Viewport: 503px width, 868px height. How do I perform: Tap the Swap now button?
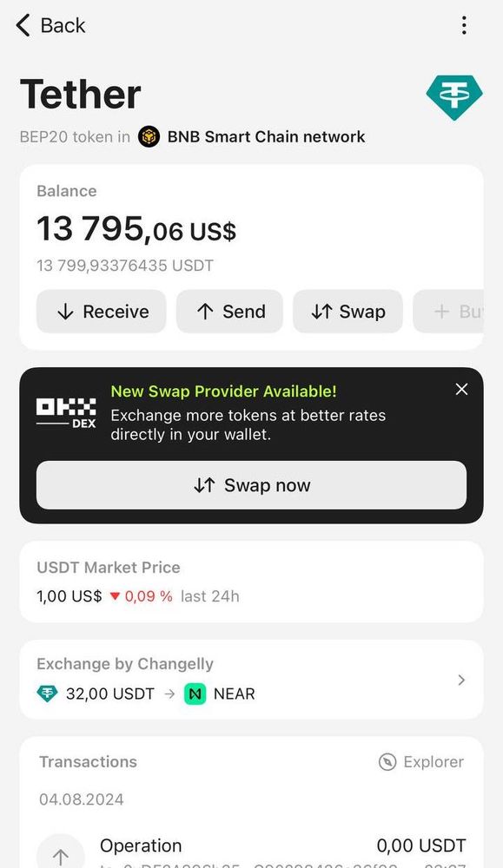[x=252, y=485]
